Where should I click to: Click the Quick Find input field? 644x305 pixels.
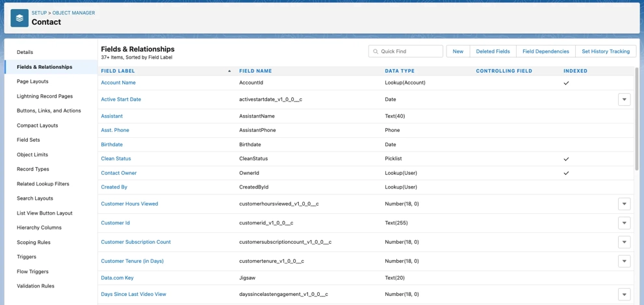pos(409,51)
